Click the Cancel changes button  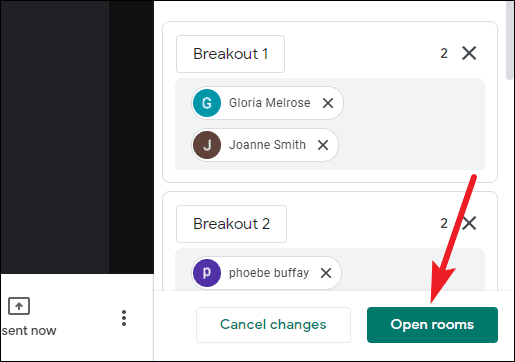click(273, 325)
